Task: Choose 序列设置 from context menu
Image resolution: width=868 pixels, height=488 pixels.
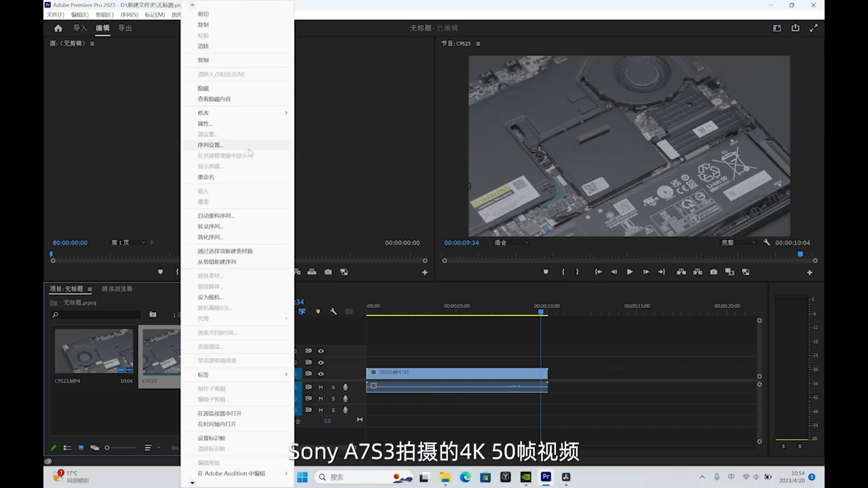Action: tap(237, 145)
